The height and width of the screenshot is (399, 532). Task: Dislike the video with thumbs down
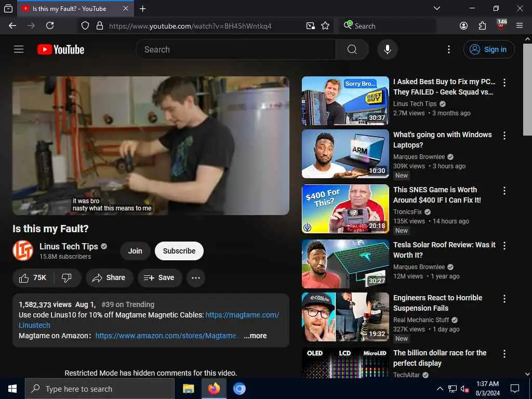click(67, 278)
